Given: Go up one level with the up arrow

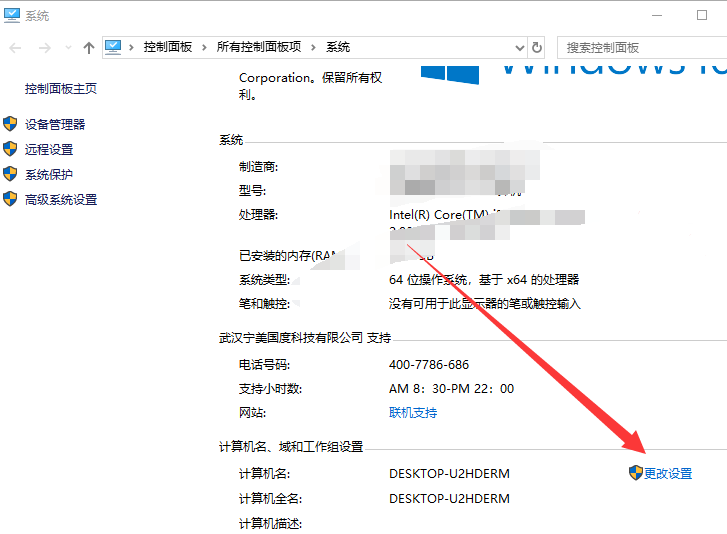Looking at the screenshot, I should point(89,47).
